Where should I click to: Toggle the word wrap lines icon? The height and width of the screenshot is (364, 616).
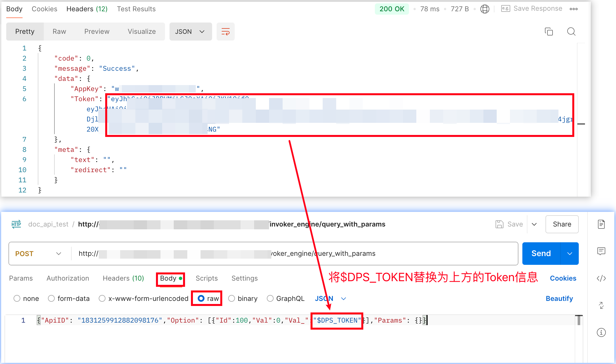point(225,32)
